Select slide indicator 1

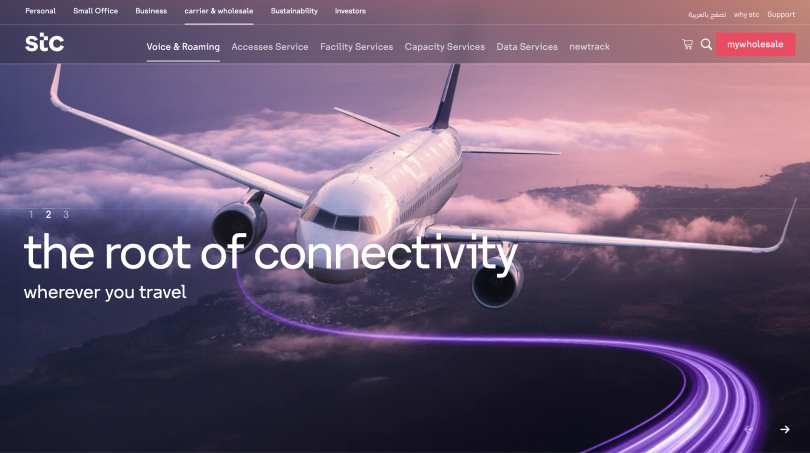coord(32,214)
